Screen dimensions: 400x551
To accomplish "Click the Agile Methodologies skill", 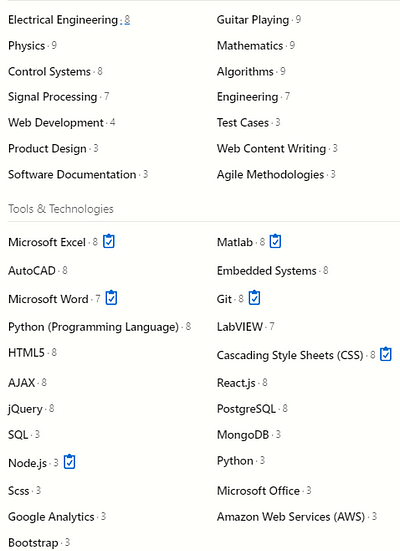I will pyautogui.click(x=271, y=175).
